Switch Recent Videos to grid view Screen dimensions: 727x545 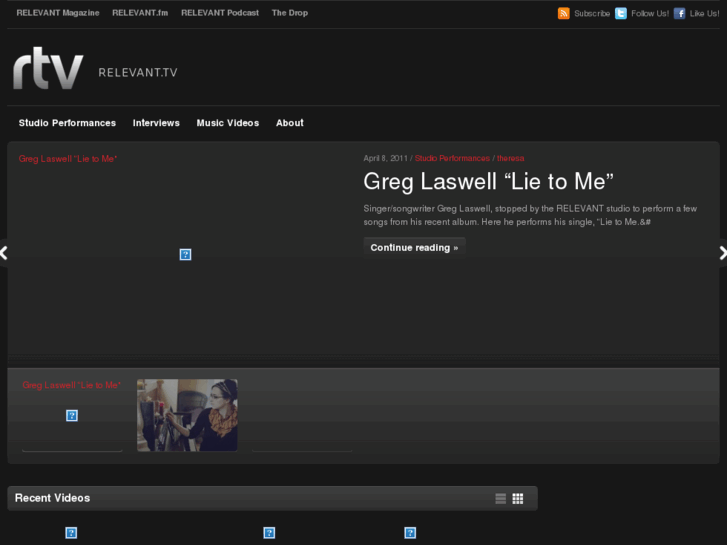[518, 499]
